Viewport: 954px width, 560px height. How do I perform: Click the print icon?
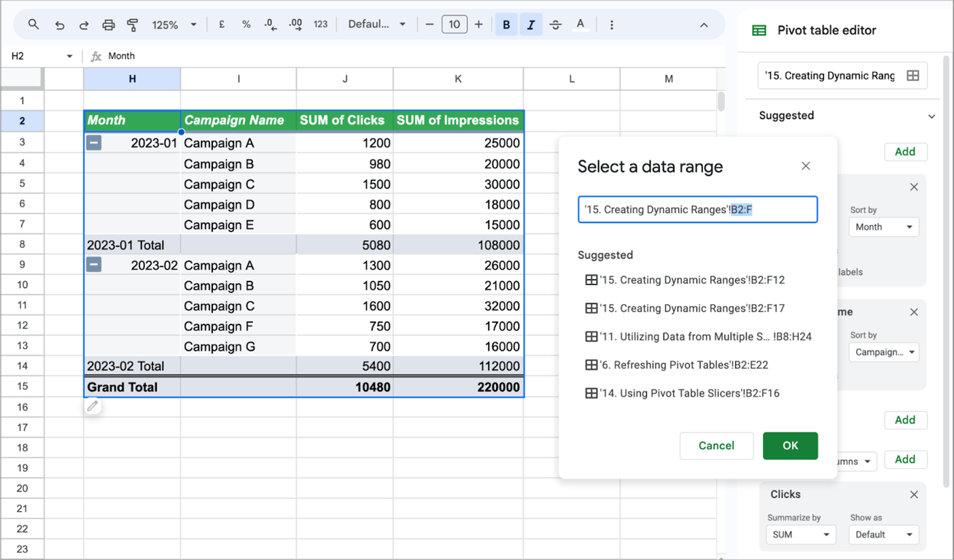pyautogui.click(x=109, y=25)
